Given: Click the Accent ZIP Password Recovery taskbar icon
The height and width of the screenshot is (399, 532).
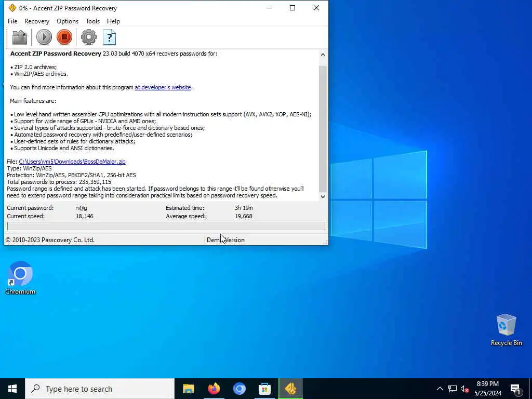Looking at the screenshot, I should pyautogui.click(x=290, y=389).
